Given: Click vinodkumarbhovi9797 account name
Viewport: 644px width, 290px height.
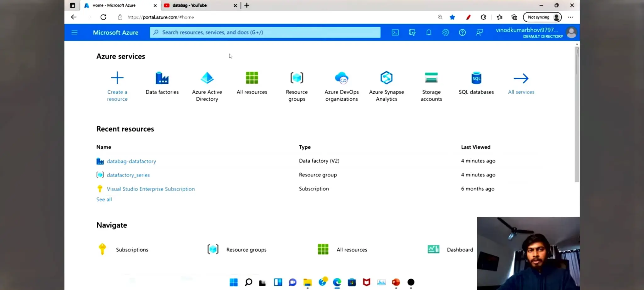Looking at the screenshot, I should click(x=527, y=30).
